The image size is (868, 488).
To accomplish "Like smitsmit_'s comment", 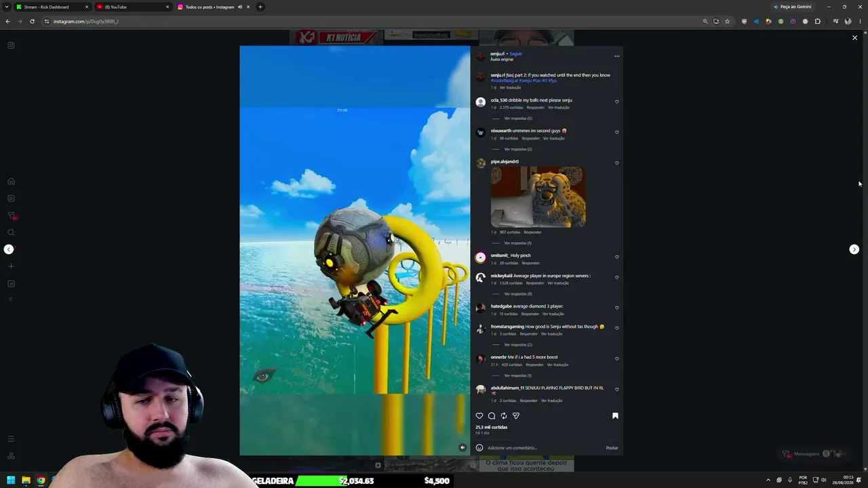I will [616, 257].
